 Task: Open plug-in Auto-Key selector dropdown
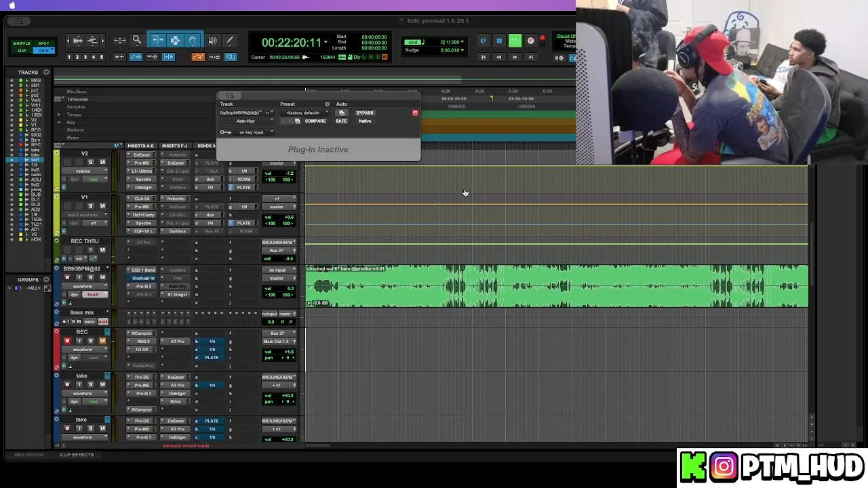[x=248, y=121]
